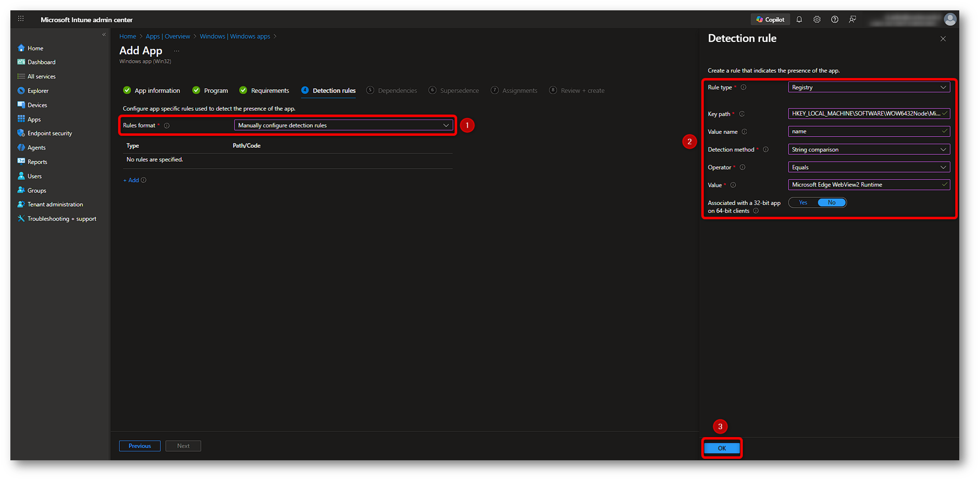Select No for 32-bit app association

(x=831, y=203)
